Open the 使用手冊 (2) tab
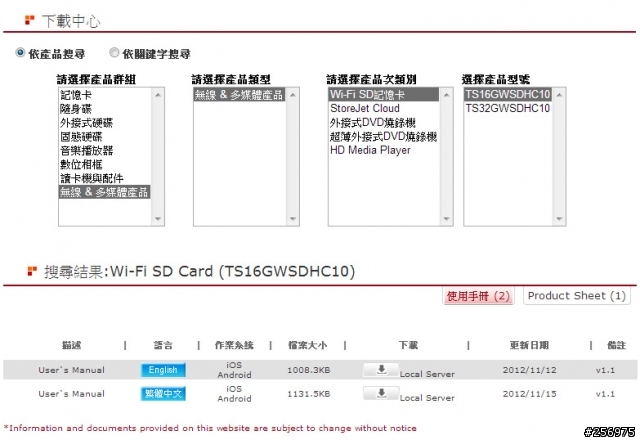 click(478, 296)
